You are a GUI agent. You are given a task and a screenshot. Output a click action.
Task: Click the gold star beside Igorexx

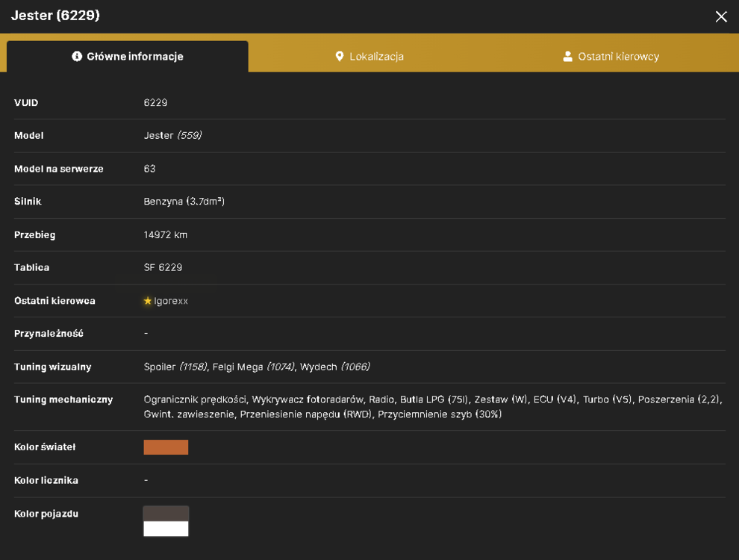[148, 301]
